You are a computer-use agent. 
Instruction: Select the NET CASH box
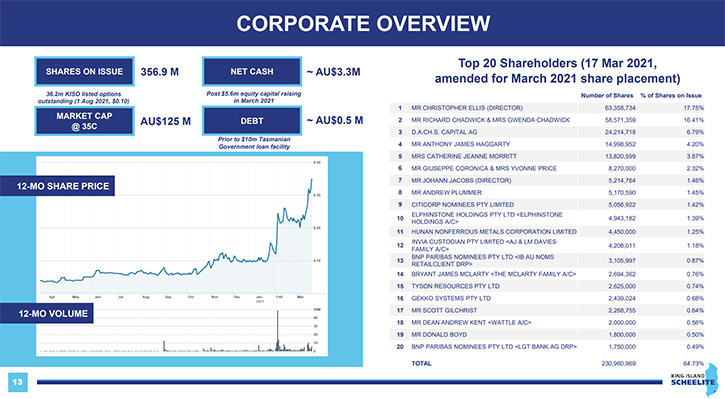pos(252,72)
